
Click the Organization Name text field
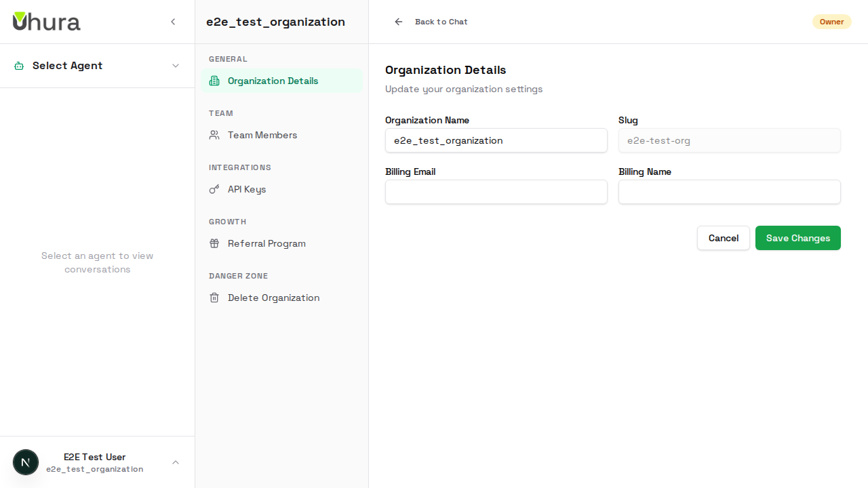tap(496, 140)
